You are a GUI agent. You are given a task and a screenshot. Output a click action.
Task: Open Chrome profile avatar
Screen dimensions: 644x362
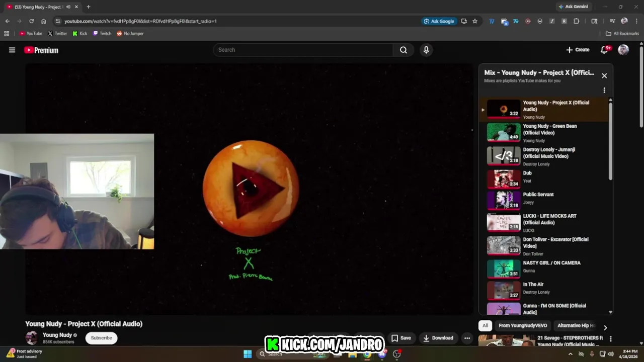[624, 21]
